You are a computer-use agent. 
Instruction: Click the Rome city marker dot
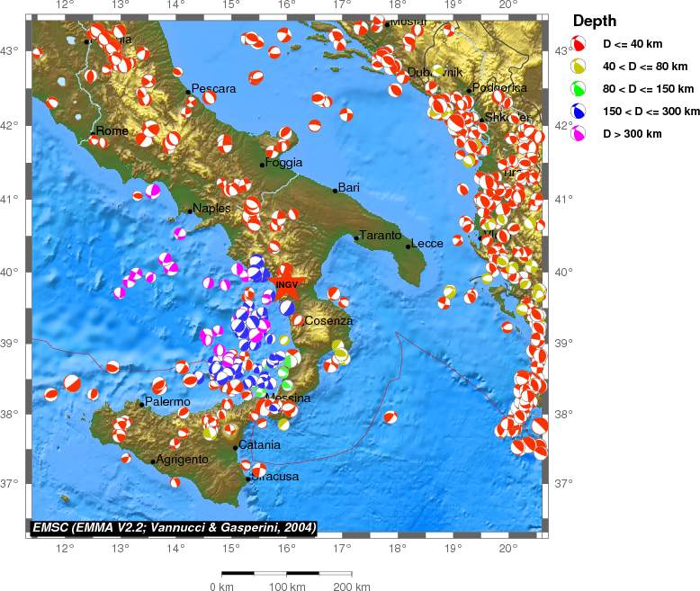pos(93,132)
